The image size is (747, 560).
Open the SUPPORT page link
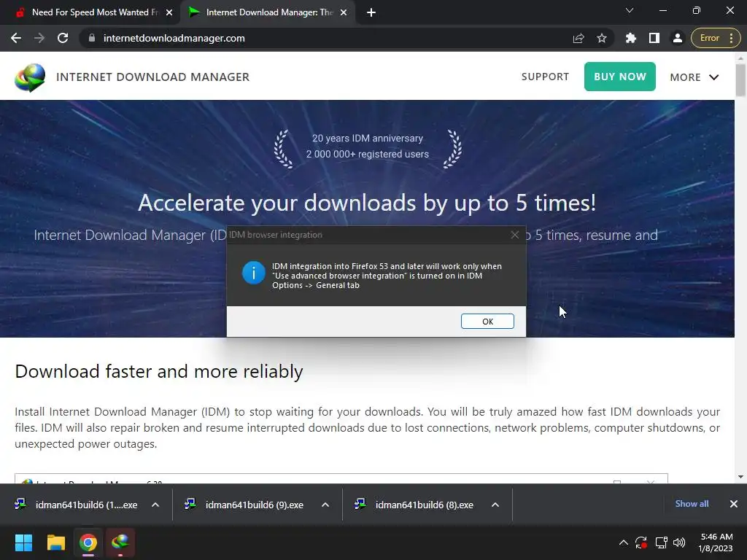(x=545, y=77)
